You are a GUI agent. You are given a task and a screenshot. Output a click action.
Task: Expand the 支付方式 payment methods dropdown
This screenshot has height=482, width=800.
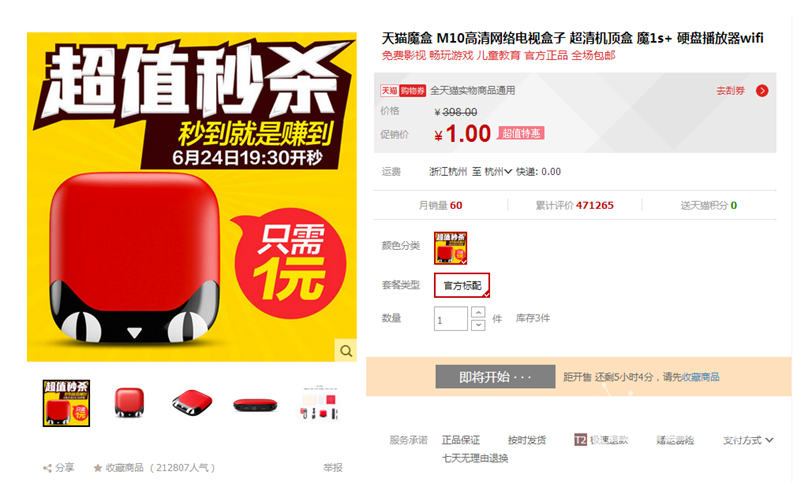[x=748, y=440]
